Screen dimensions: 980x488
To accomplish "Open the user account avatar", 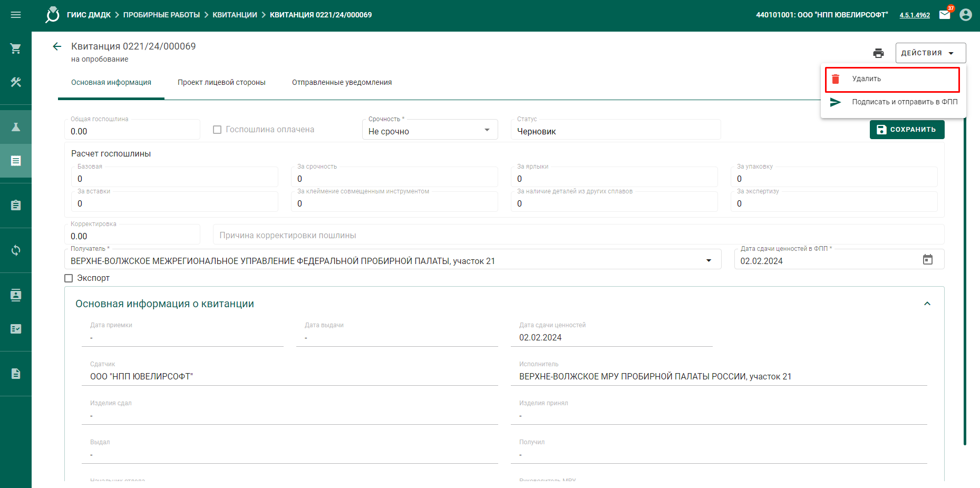I will pyautogui.click(x=966, y=15).
